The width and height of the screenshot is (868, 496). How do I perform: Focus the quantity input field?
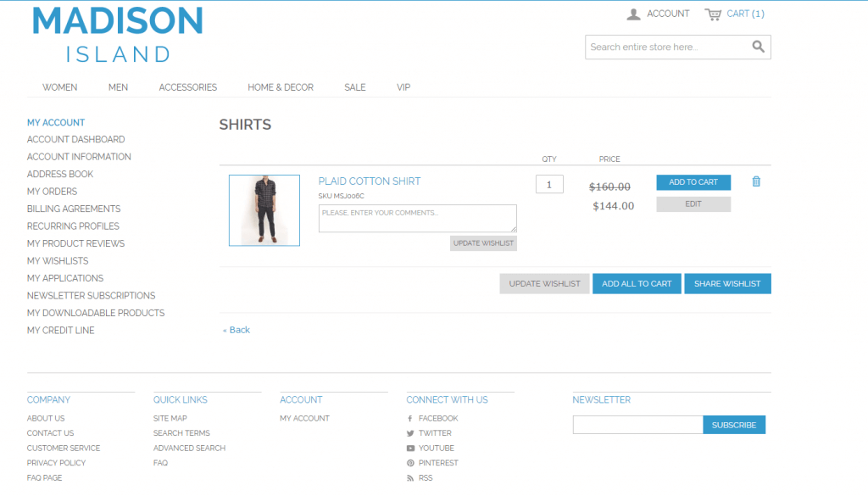[x=549, y=185]
